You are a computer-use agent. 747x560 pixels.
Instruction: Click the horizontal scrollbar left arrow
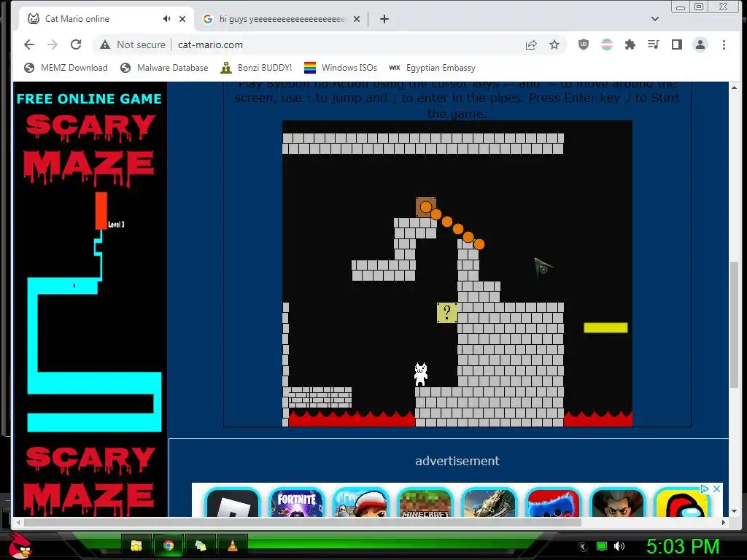(x=18, y=522)
